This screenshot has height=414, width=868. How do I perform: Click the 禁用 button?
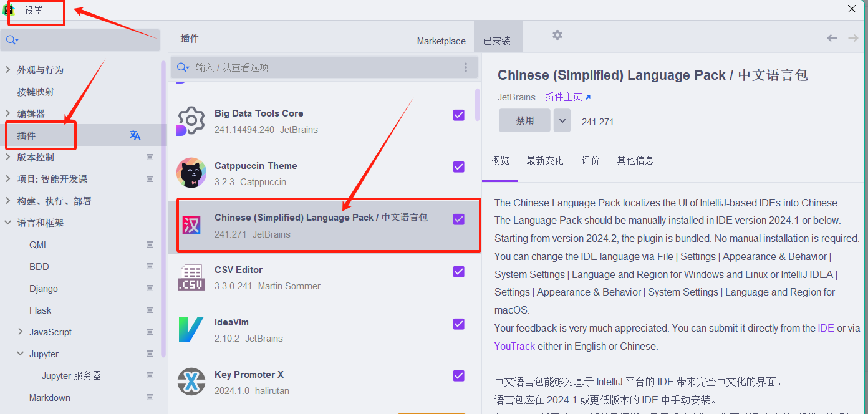tap(525, 121)
